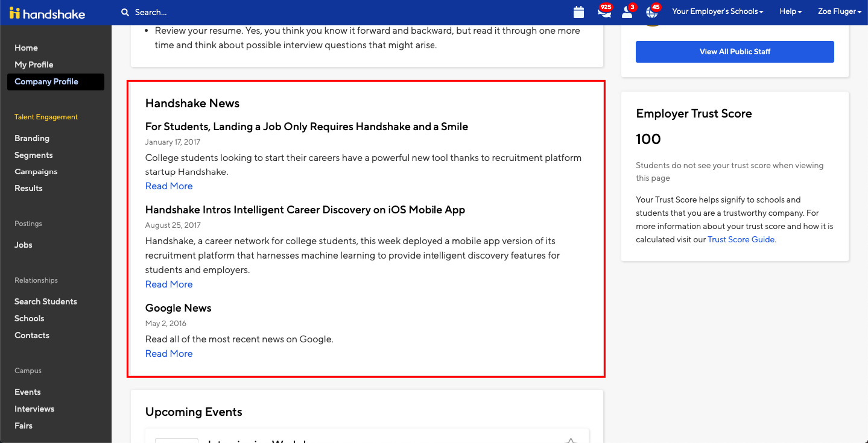Click View All Public Staff button
This screenshot has width=868, height=443.
click(x=735, y=52)
